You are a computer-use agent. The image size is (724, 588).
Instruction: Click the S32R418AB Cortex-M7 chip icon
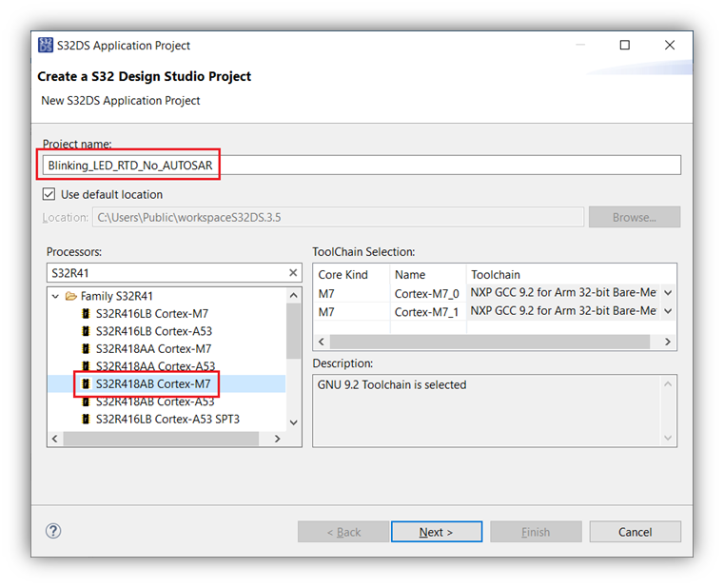(x=87, y=384)
